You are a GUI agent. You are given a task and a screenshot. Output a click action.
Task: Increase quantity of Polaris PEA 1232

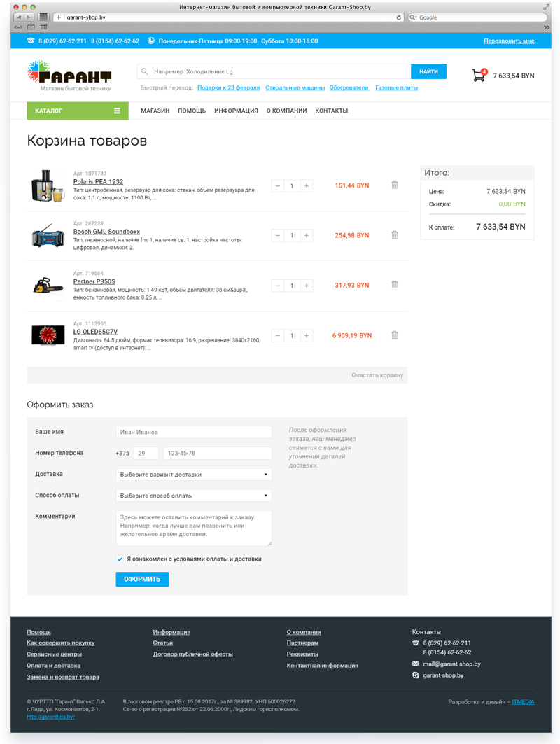point(307,186)
